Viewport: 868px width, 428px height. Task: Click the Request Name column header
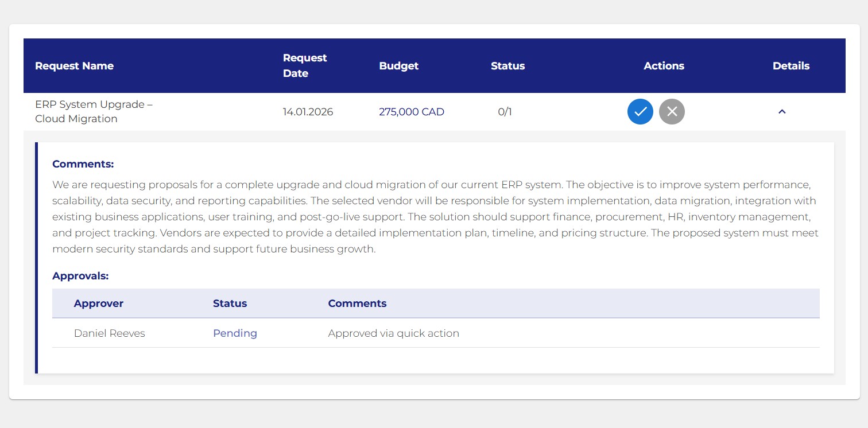tap(74, 66)
